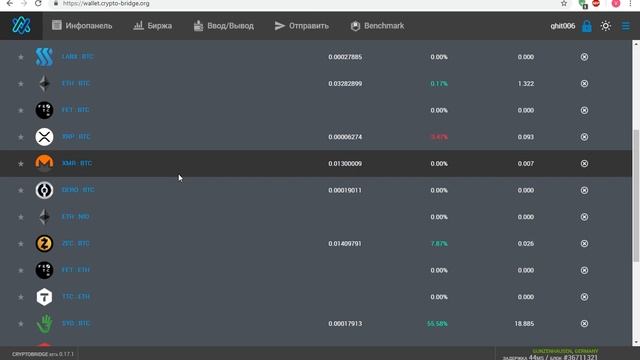Reload the page with browser refresh

click(x=38, y=3)
